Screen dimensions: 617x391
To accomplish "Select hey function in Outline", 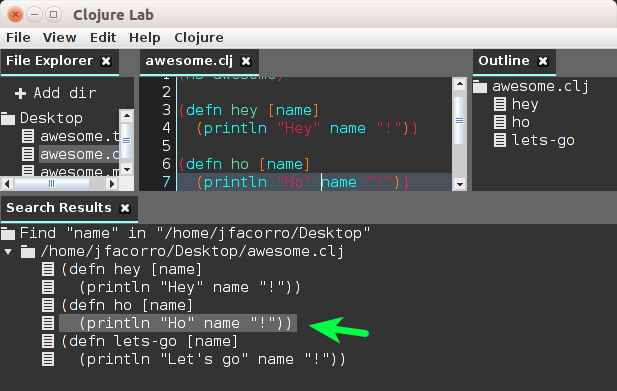I will pyautogui.click(x=525, y=104).
